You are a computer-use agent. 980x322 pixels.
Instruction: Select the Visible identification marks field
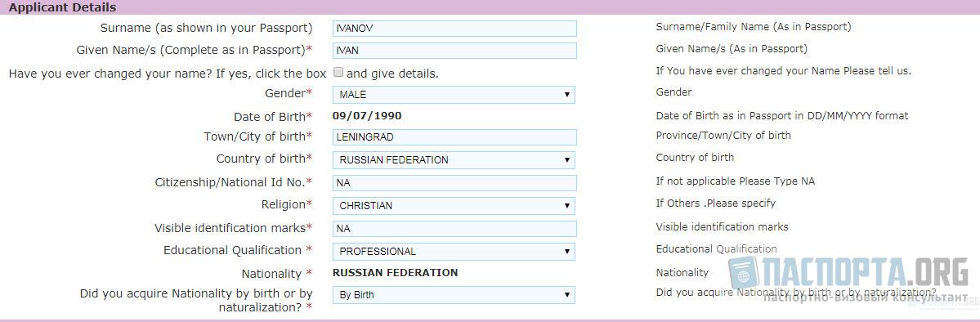click(x=455, y=229)
